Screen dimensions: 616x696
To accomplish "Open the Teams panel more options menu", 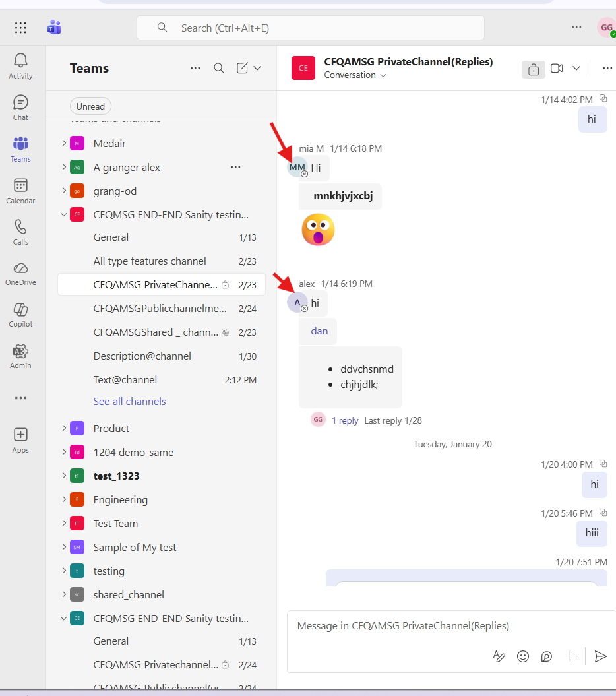I will (x=195, y=68).
